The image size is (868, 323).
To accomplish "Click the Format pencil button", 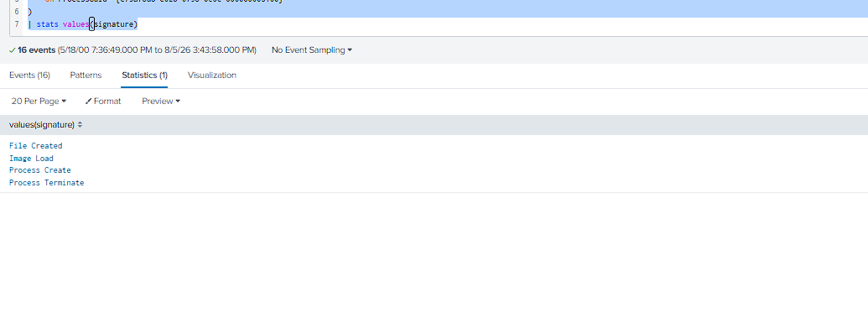I will pyautogui.click(x=103, y=102).
